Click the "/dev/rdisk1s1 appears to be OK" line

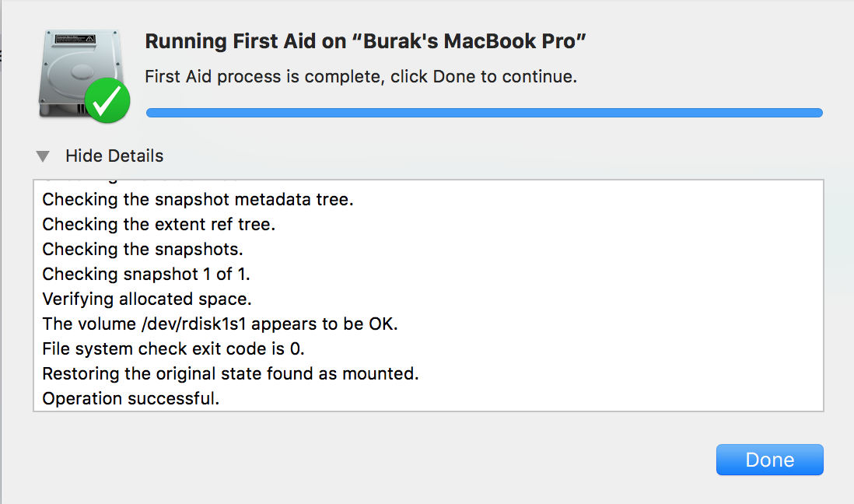[x=220, y=324]
